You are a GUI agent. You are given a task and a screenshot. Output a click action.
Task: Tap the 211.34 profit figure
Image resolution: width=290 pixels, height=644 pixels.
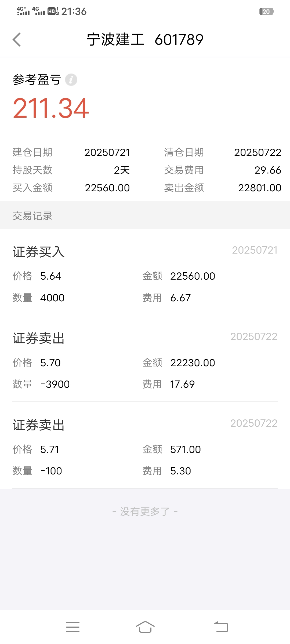coord(51,108)
